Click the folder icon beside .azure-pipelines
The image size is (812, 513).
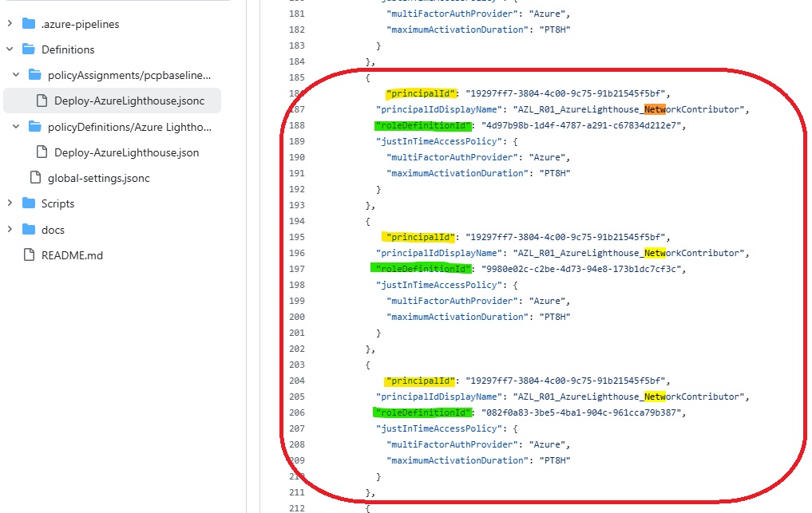pyautogui.click(x=30, y=23)
